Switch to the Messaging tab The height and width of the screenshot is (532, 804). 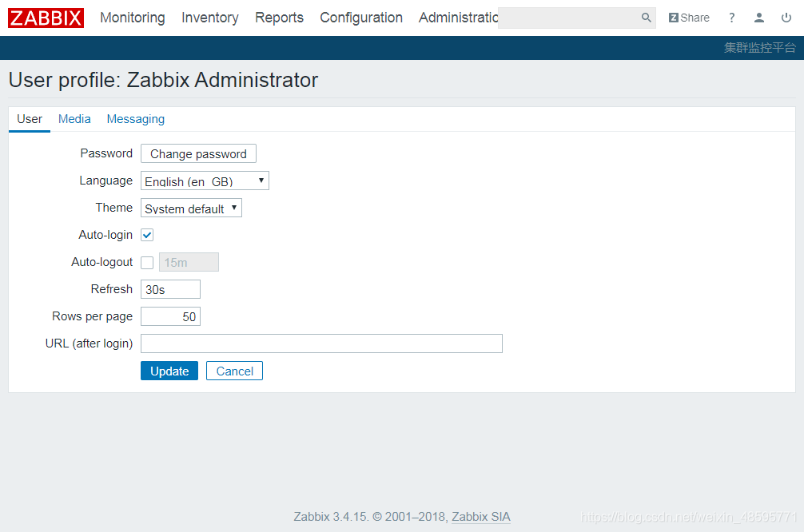(135, 119)
